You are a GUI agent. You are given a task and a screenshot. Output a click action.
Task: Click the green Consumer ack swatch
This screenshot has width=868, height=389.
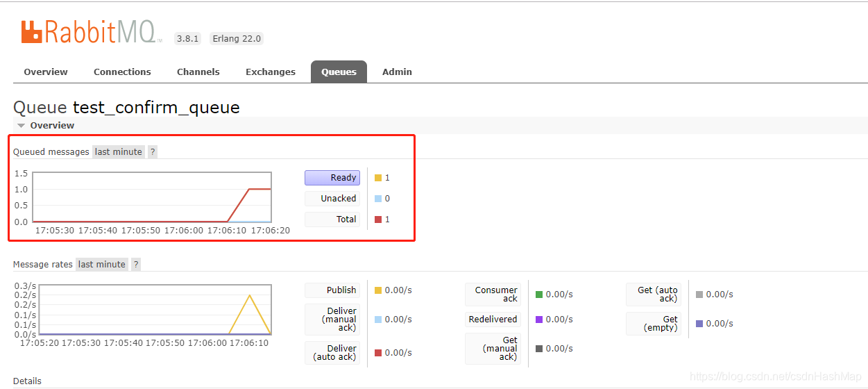point(539,295)
